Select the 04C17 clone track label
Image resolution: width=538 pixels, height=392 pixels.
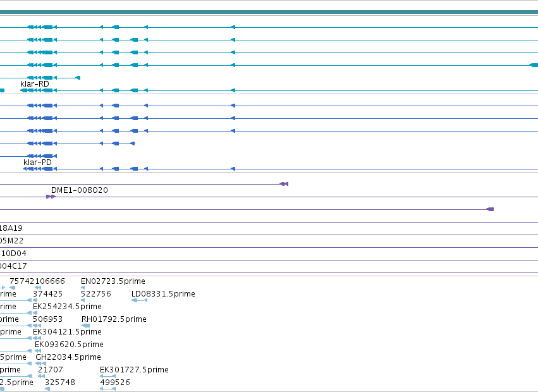(x=13, y=266)
